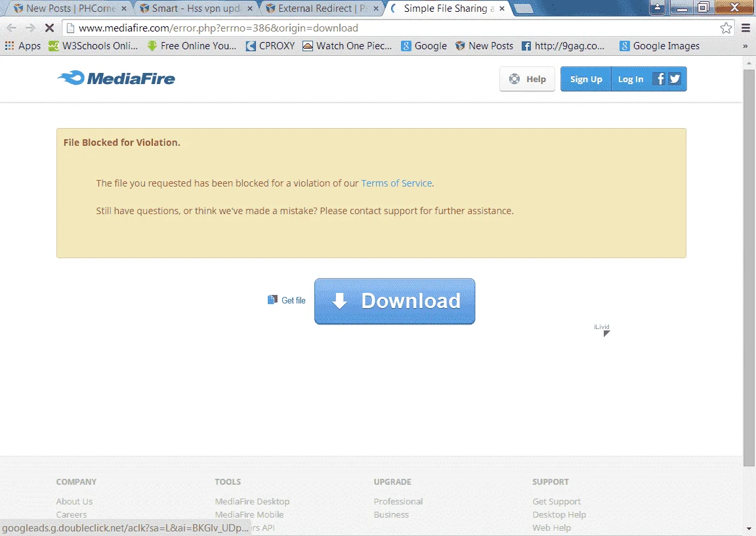Viewport: 756px width, 536px height.
Task: Go forward with the browser forward arrow
Action: click(30, 28)
